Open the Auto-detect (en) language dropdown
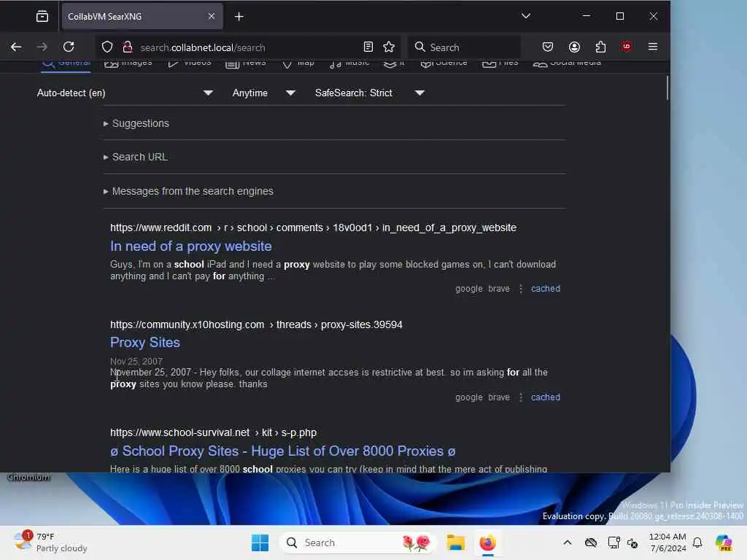Image resolution: width=747 pixels, height=560 pixels. coord(125,93)
